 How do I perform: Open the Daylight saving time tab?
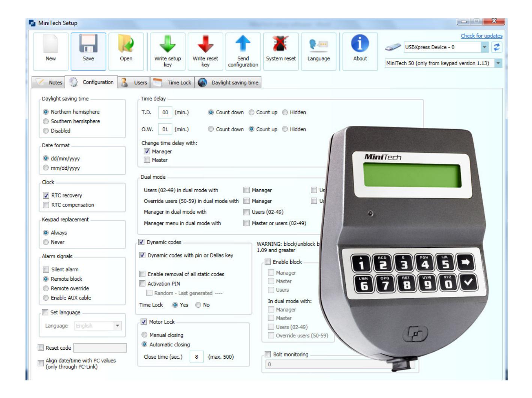point(228,82)
